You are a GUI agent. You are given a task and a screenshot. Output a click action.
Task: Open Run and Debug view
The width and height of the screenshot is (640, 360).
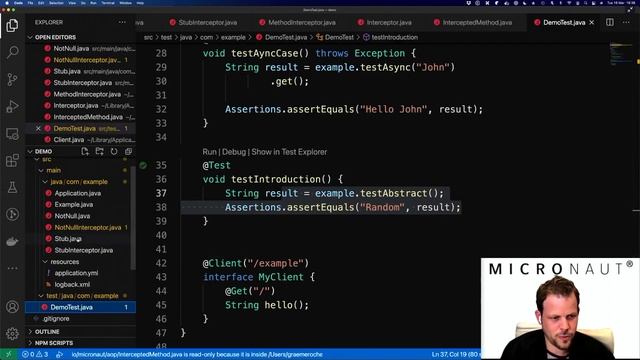12,106
